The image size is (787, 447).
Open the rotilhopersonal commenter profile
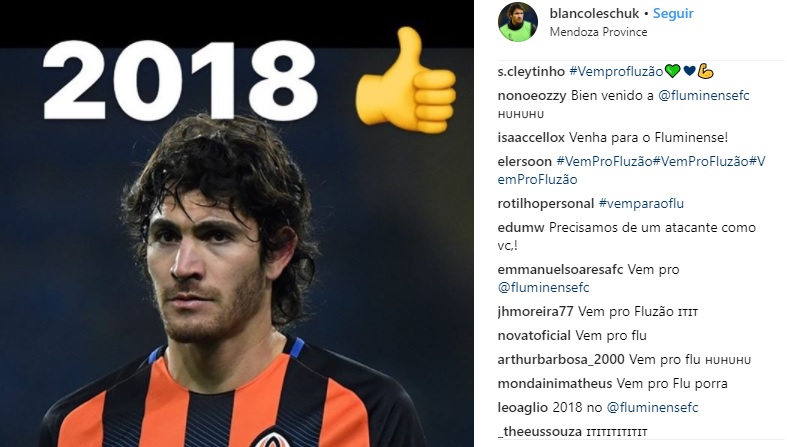tap(546, 204)
